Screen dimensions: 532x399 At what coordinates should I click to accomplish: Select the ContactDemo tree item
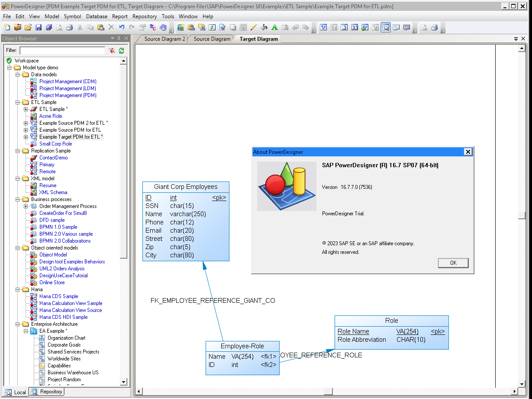(x=54, y=158)
